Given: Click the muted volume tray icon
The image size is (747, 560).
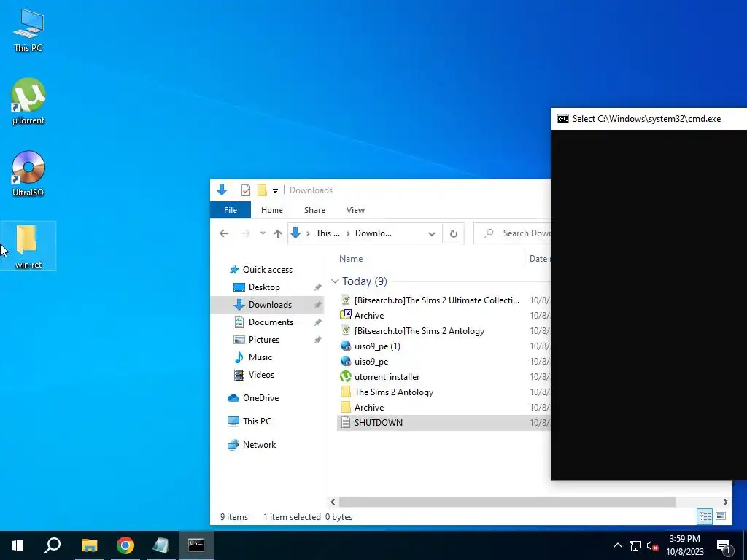Looking at the screenshot, I should [x=652, y=545].
